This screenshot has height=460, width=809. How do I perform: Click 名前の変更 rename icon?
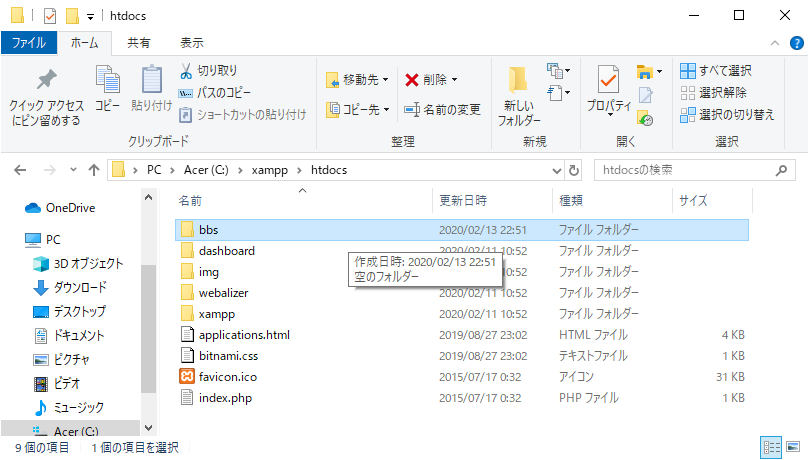412,109
